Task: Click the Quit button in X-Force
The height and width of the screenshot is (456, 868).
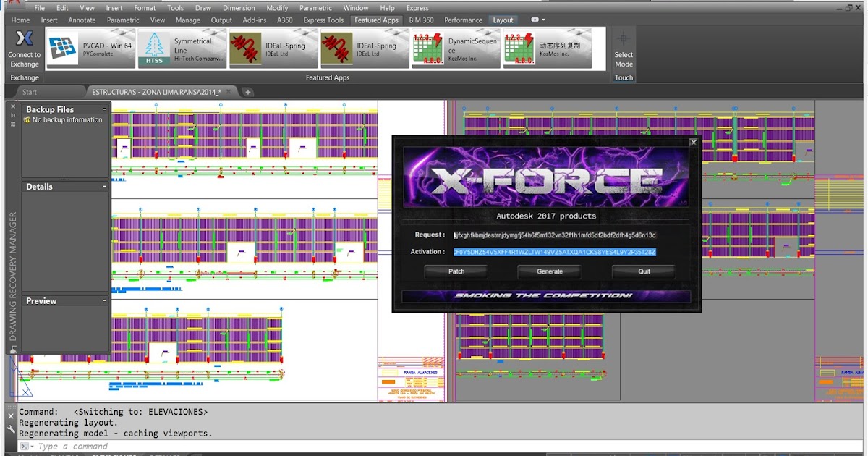Action: [644, 271]
